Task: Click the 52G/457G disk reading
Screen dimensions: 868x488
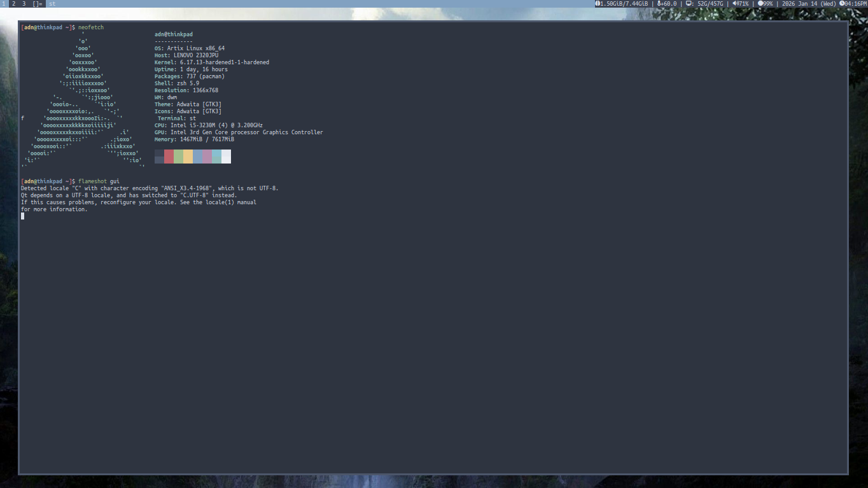Action: (x=711, y=4)
